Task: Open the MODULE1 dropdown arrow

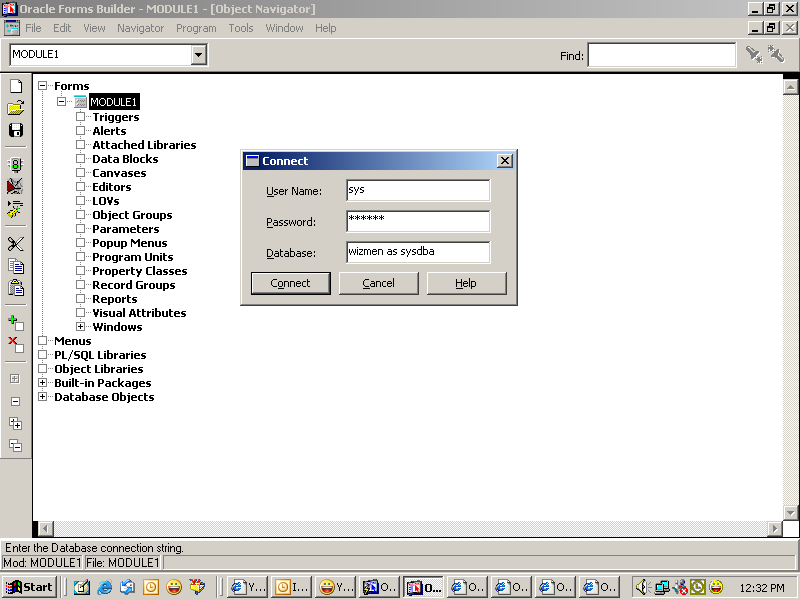Action: click(199, 55)
